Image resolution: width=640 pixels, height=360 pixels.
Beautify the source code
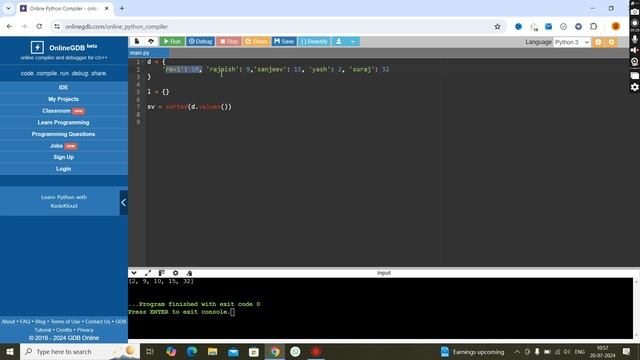pyautogui.click(x=314, y=42)
